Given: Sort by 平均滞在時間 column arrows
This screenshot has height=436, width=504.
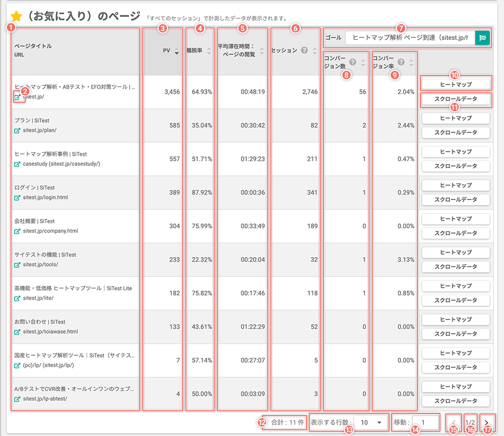Looking at the screenshot, I should tap(261, 51).
